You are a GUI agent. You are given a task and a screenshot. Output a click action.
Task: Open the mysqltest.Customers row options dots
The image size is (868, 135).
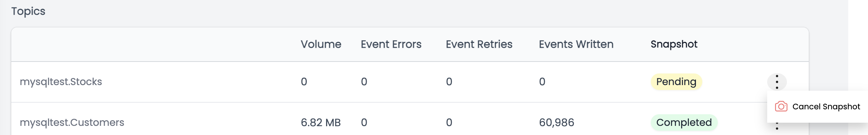point(777,127)
